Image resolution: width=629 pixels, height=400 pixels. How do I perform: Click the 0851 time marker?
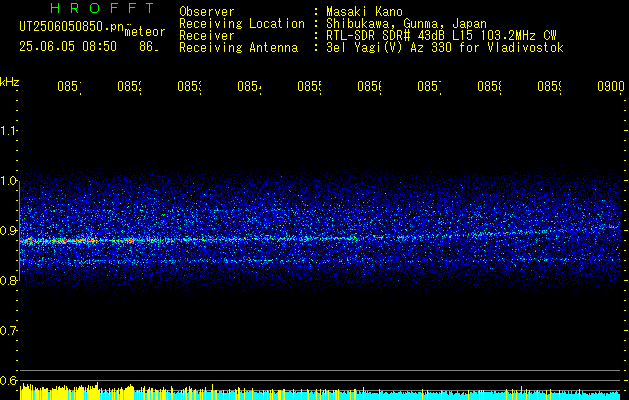pyautogui.click(x=69, y=86)
